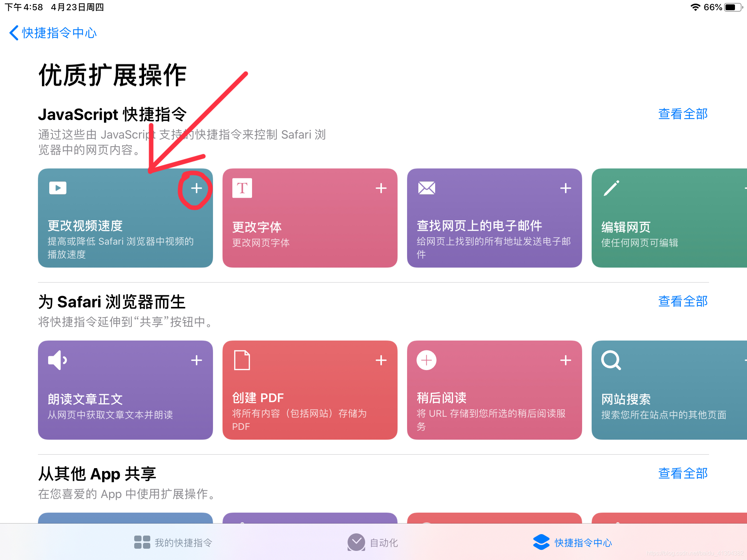Add the 更改视频速度 shortcut with plus
The width and height of the screenshot is (747, 560).
pos(196,188)
